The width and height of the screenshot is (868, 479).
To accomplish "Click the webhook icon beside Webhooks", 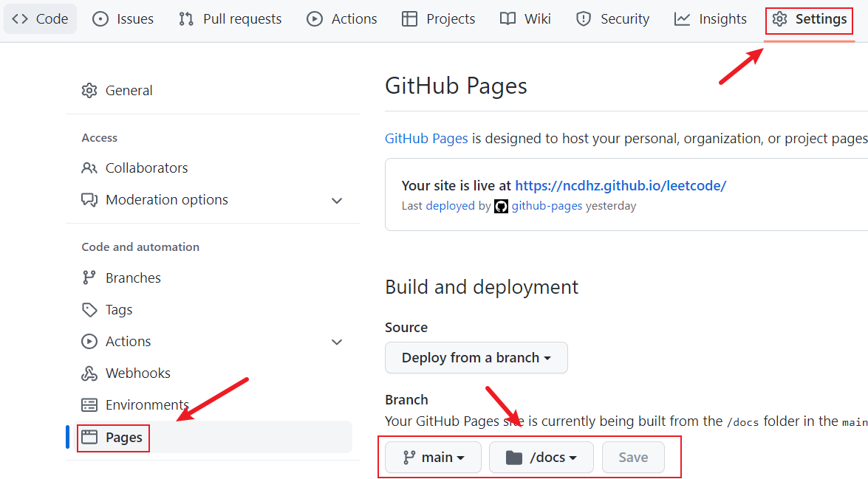I will 89,373.
